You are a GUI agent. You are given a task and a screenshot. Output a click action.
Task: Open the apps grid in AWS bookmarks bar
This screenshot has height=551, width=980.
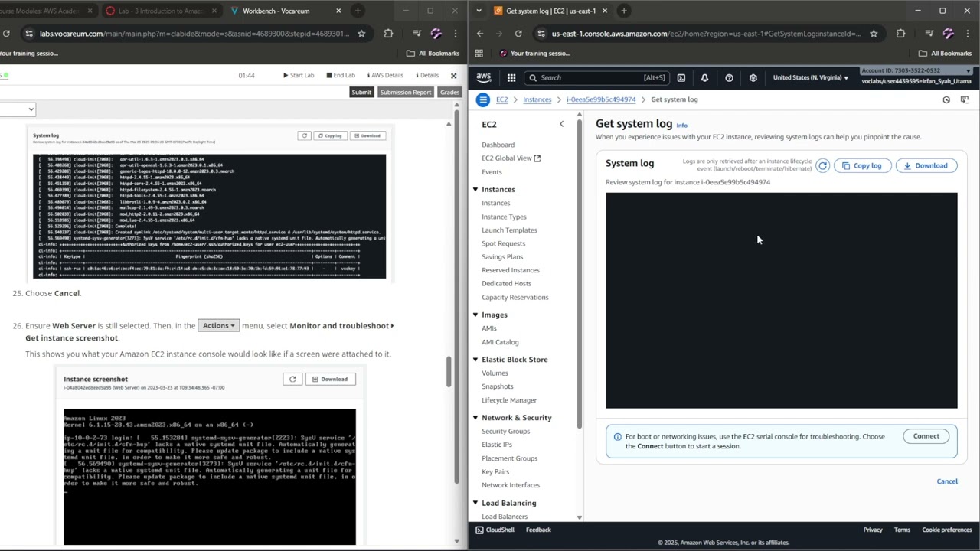pyautogui.click(x=479, y=54)
